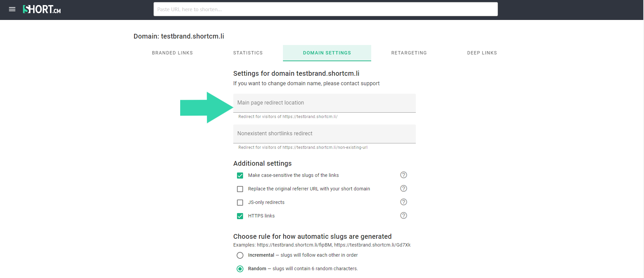The image size is (644, 278).
Task: Select Random slug generation rule
Action: 240,269
